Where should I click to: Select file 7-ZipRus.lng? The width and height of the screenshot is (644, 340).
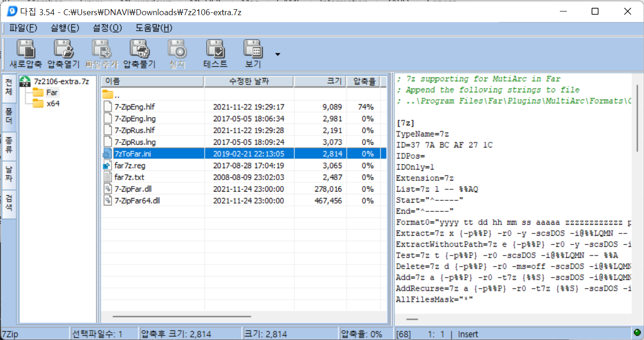135,142
